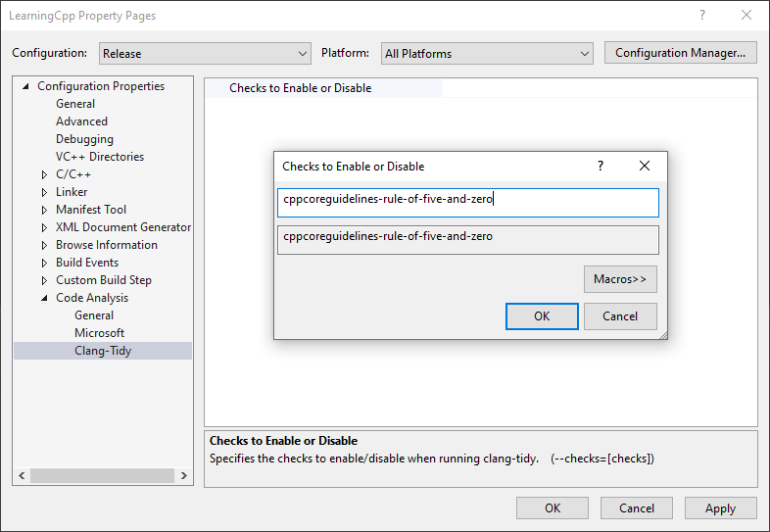
Task: Click the tree's horizontal scrollbar thumb
Action: click(102, 475)
